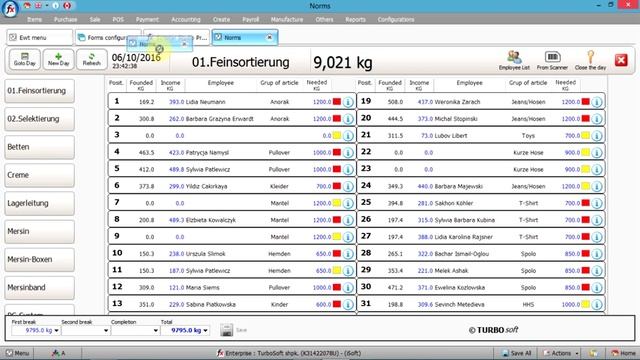Click the Menu button in bottom bar
Image resolution: width=640 pixels, height=360 pixels.
[x=17, y=353]
